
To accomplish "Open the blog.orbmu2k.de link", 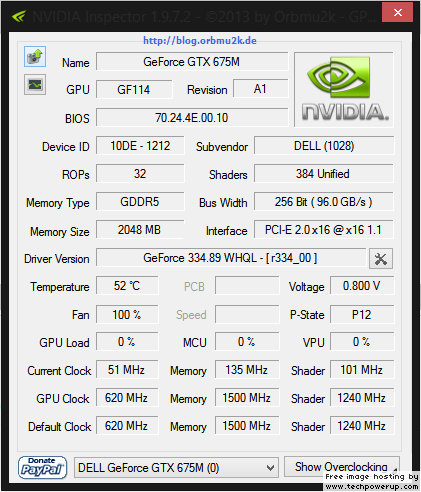I will 200,41.
